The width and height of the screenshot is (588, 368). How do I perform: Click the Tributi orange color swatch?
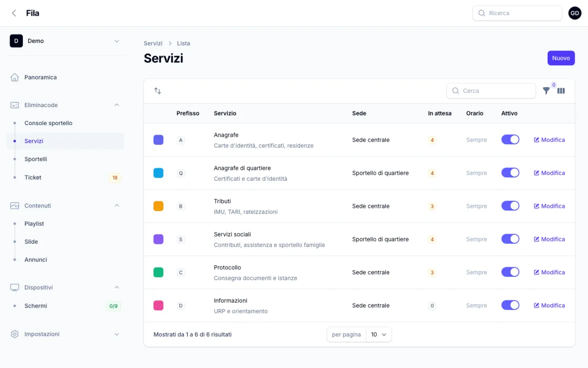pos(158,206)
